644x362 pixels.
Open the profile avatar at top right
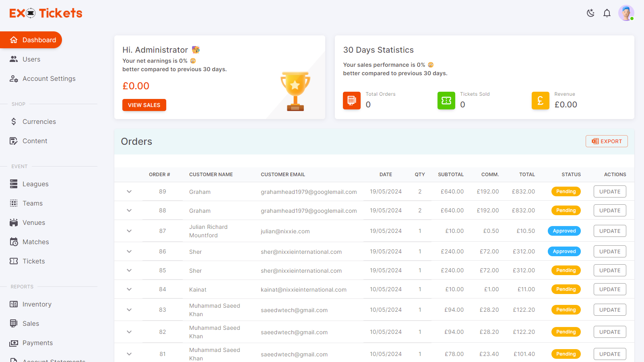pyautogui.click(x=626, y=13)
